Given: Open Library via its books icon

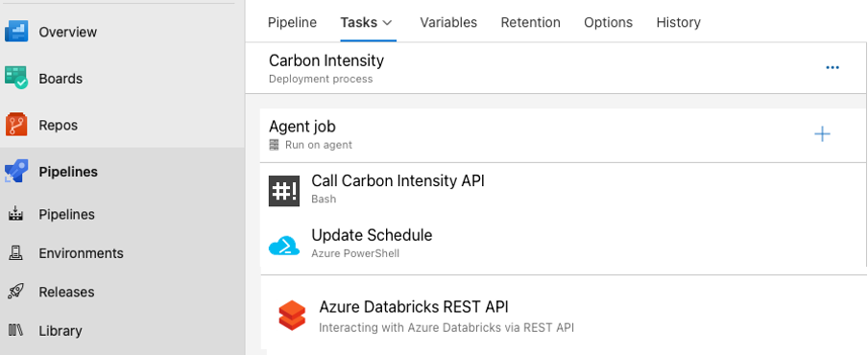Looking at the screenshot, I should coord(15,331).
